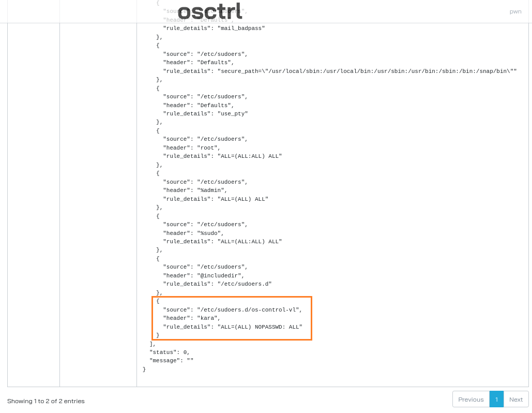Click the "@includedir" header line

tap(204, 275)
